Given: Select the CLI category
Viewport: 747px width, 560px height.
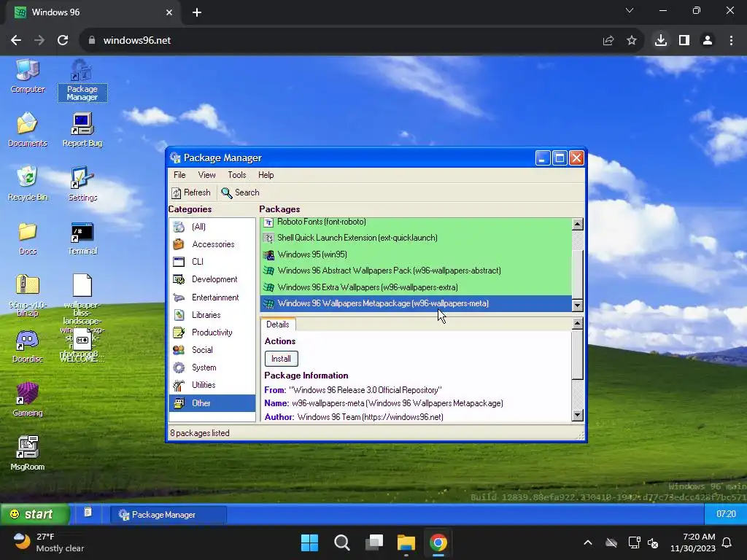Looking at the screenshot, I should (x=212, y=262).
